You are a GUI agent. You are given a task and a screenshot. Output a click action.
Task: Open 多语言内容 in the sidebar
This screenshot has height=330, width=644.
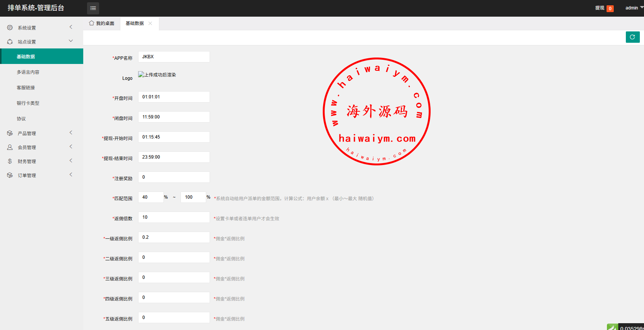coord(28,72)
